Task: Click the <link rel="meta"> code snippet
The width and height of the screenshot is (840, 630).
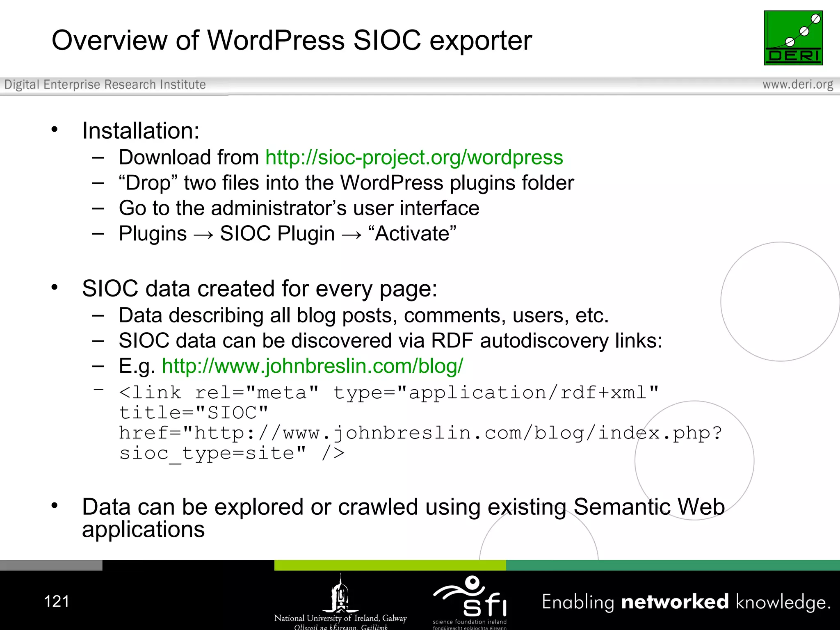Action: point(420,423)
